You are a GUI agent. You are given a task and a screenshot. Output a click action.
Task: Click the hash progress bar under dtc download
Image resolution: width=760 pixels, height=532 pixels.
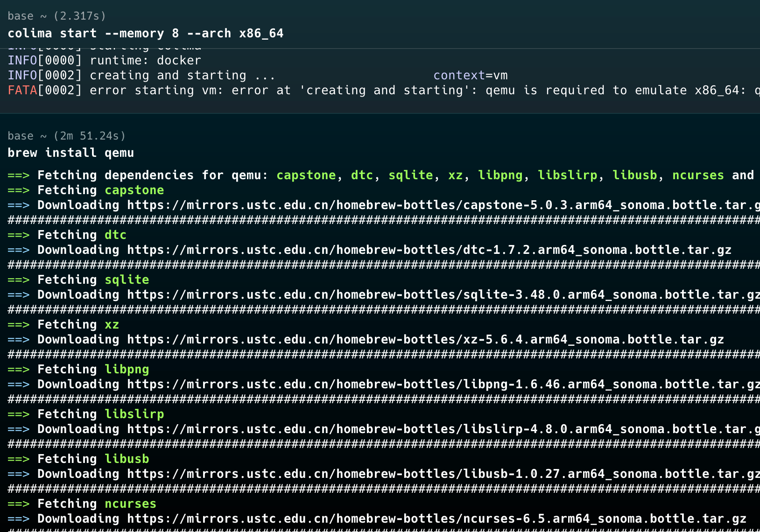tap(384, 265)
